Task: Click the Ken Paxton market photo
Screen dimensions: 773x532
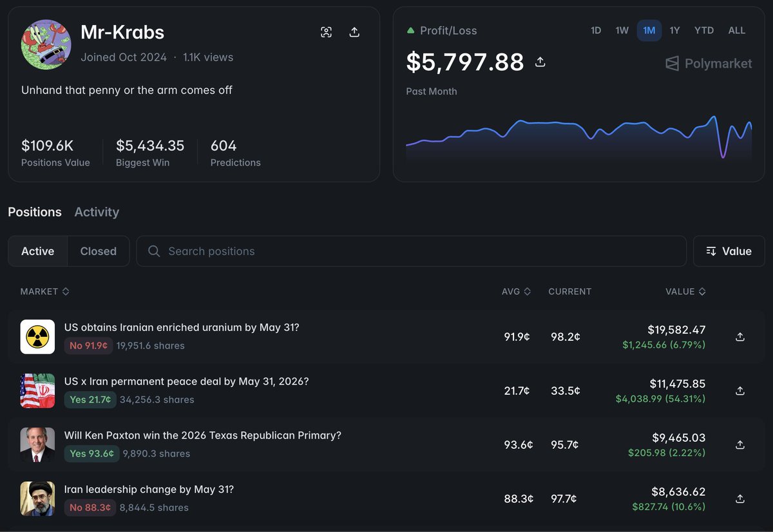Action: 37,444
